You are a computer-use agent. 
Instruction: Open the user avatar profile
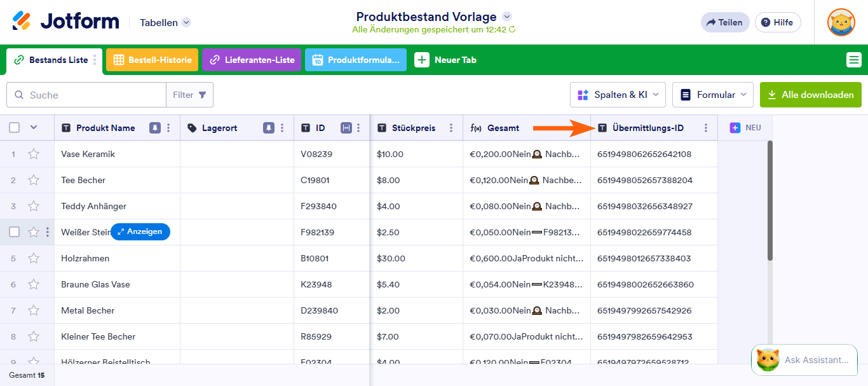pos(841,22)
